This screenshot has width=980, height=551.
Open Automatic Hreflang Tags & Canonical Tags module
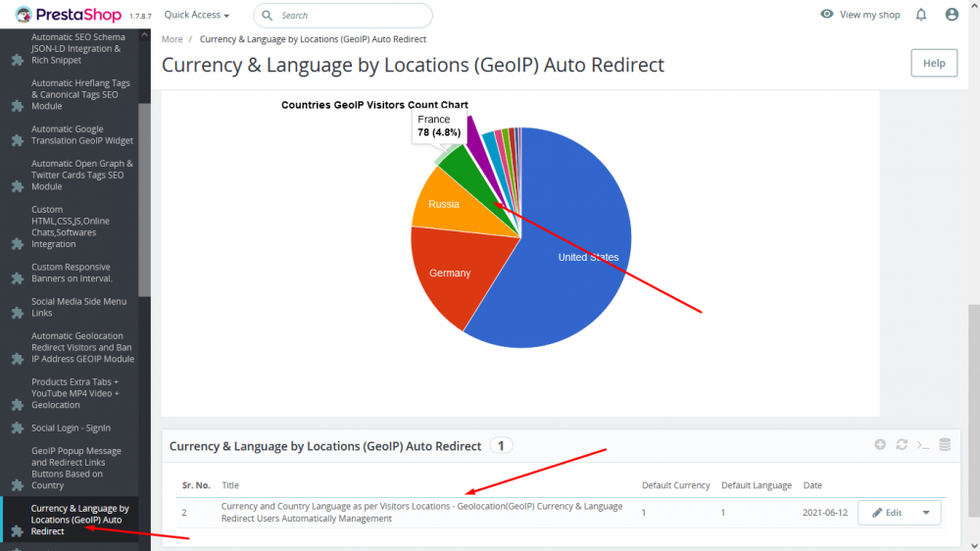(x=80, y=94)
